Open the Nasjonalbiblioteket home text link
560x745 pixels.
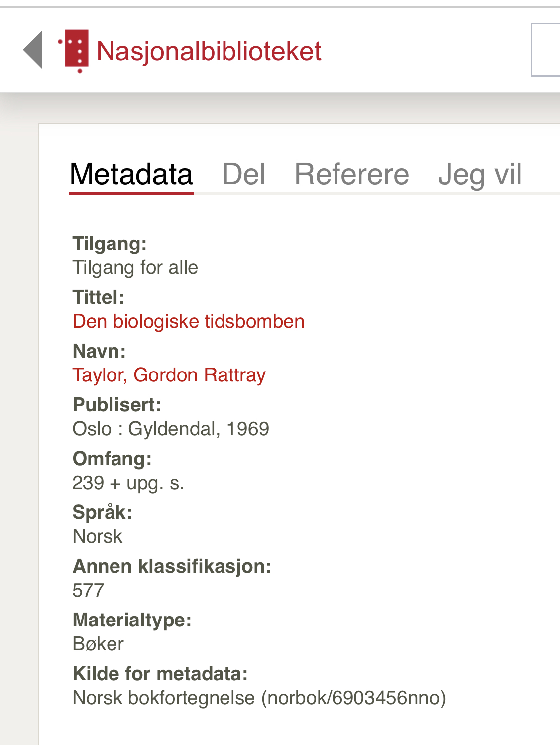coord(209,51)
